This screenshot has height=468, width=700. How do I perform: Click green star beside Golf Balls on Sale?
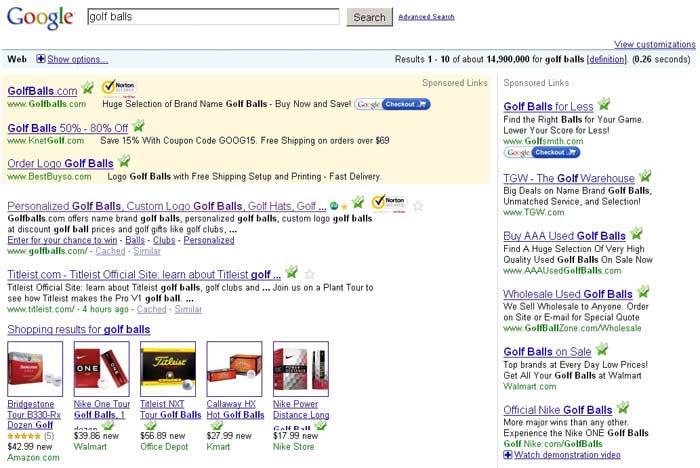602,349
